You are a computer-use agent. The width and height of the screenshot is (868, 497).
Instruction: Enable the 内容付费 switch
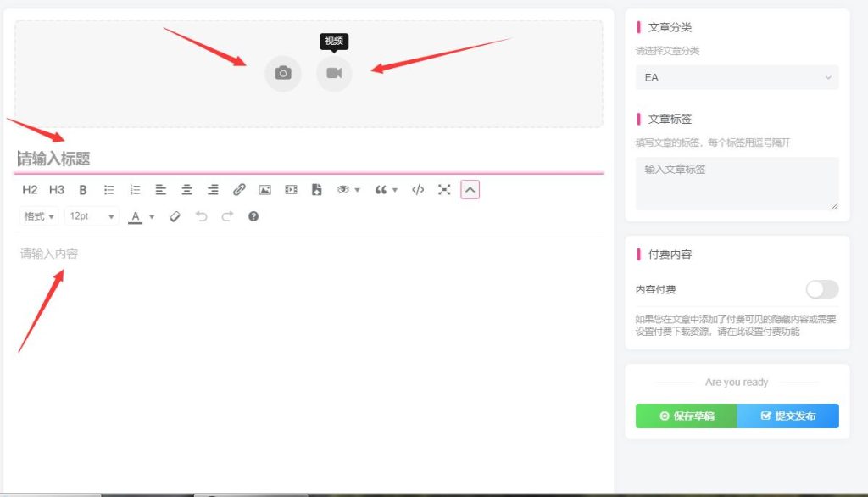pos(821,289)
